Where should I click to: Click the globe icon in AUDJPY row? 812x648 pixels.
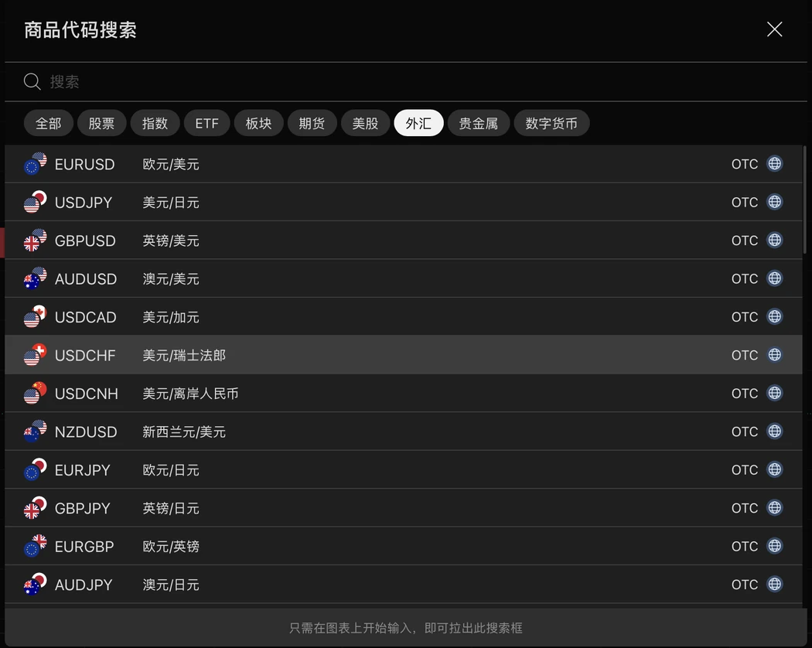(x=775, y=585)
